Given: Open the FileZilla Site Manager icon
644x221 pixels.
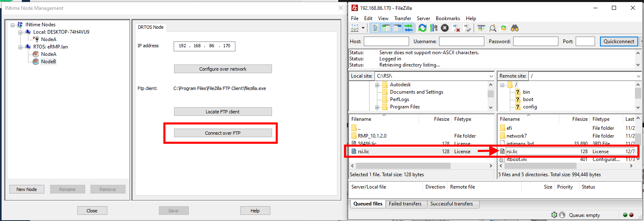Looking at the screenshot, I should pyautogui.click(x=356, y=28).
